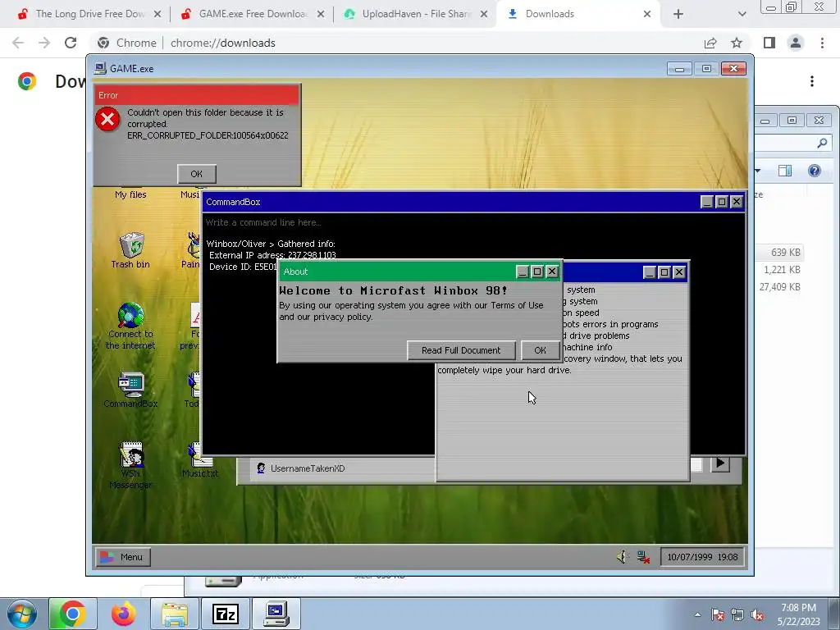Click the Explorer window search magnifier icon
840x630 pixels.
822,143
